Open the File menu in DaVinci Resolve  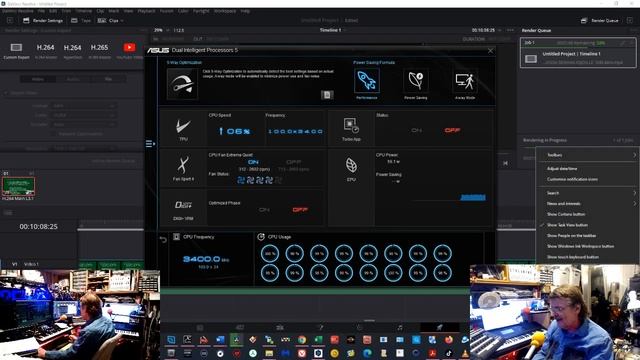click(x=41, y=11)
